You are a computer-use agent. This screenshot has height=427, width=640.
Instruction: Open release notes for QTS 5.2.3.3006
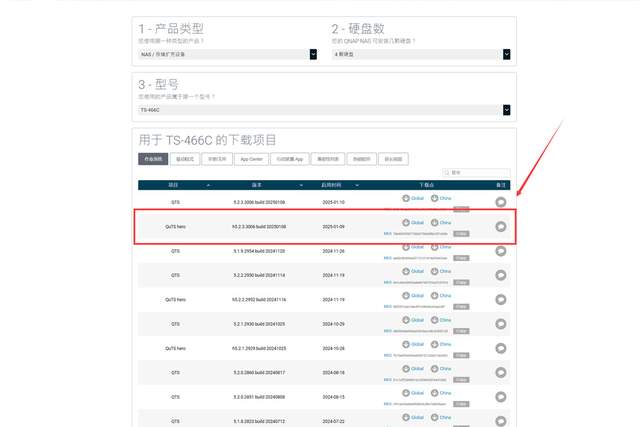click(501, 202)
